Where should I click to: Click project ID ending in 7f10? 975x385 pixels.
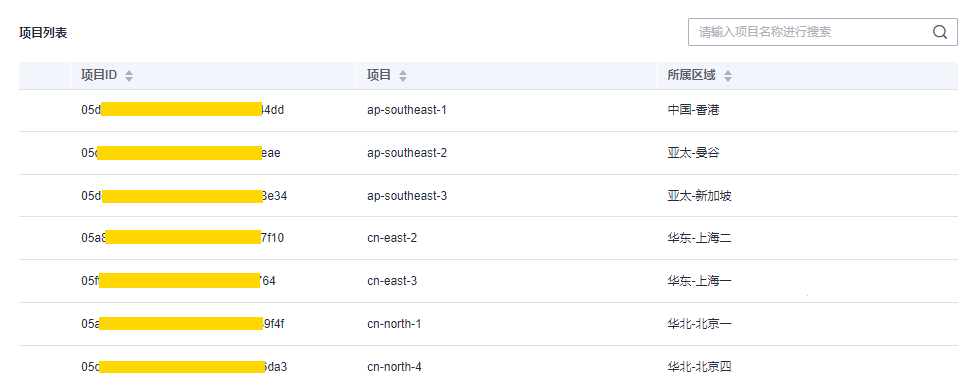pyautogui.click(x=183, y=238)
